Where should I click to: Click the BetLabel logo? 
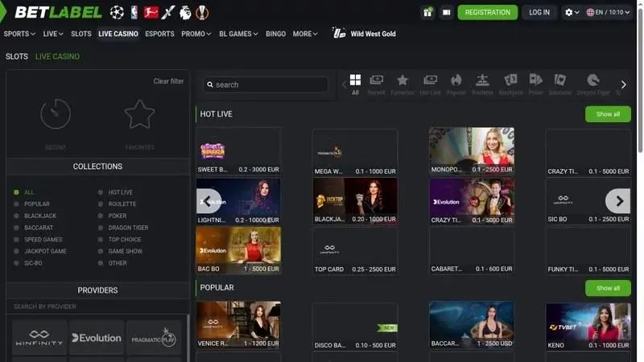pyautogui.click(x=58, y=12)
